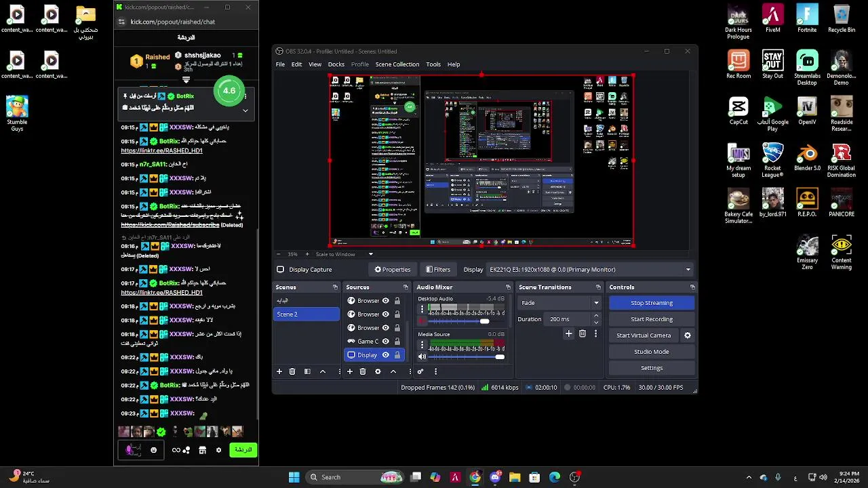Image resolution: width=868 pixels, height=488 pixels.
Task: Open Desktop Audio three-dot options
Action: click(422, 309)
